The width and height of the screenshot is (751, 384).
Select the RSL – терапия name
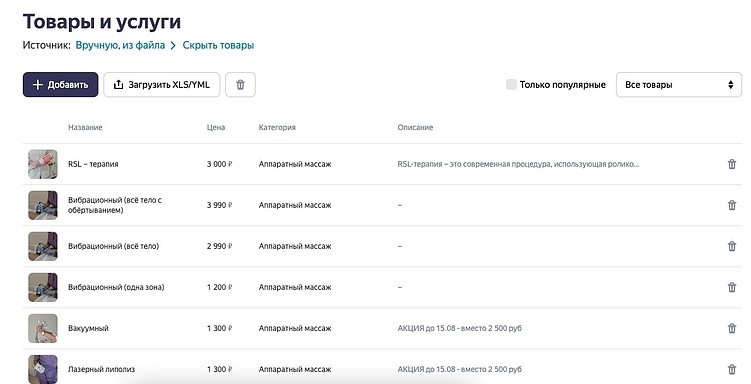(x=93, y=164)
